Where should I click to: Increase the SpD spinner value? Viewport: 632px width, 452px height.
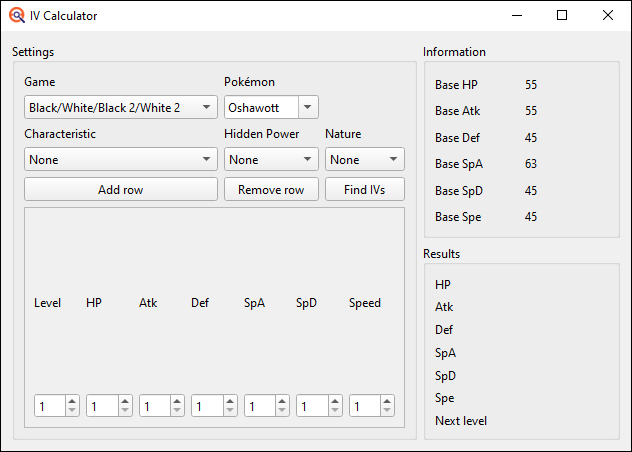pos(335,401)
